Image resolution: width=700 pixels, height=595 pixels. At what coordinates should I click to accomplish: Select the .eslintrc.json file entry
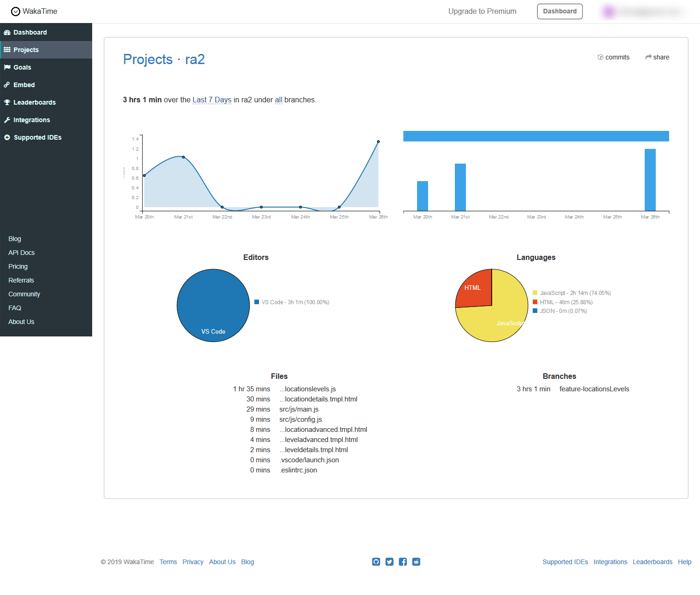(x=300, y=470)
